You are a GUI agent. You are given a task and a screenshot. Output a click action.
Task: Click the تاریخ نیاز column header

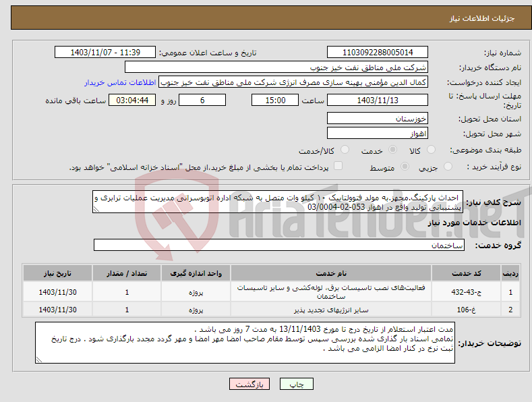click(x=58, y=273)
